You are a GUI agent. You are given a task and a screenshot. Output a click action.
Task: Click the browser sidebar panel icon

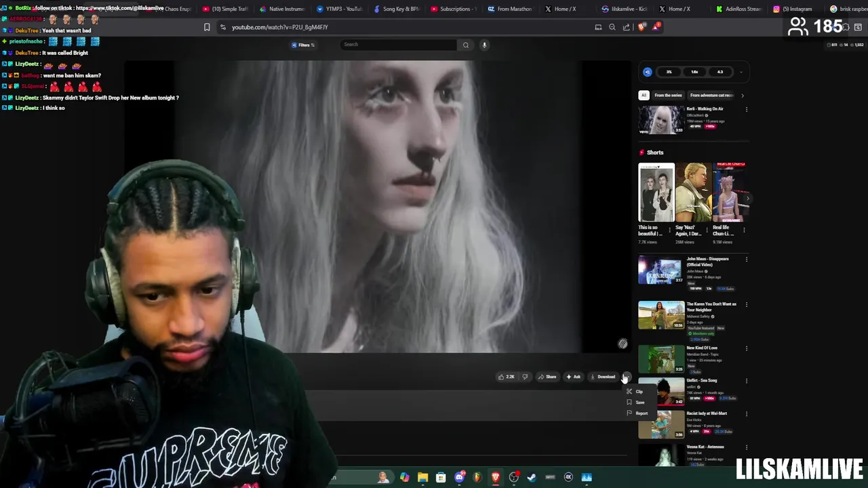coord(858,27)
